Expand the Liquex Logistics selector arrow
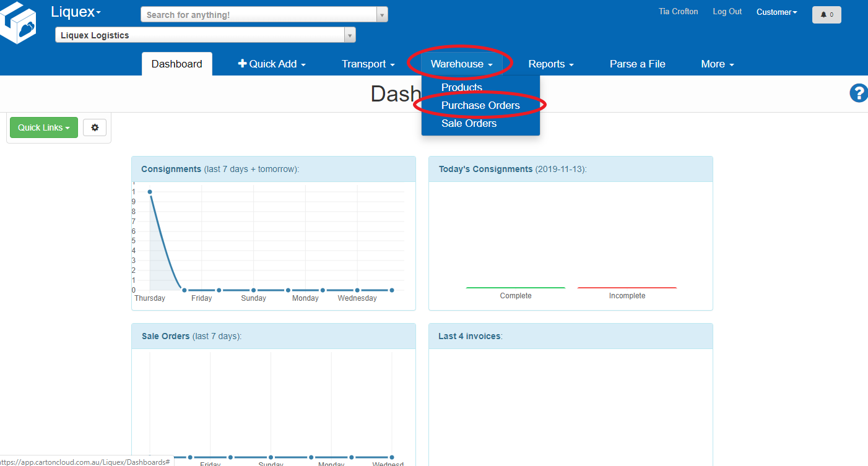The width and height of the screenshot is (868, 466). (350, 35)
